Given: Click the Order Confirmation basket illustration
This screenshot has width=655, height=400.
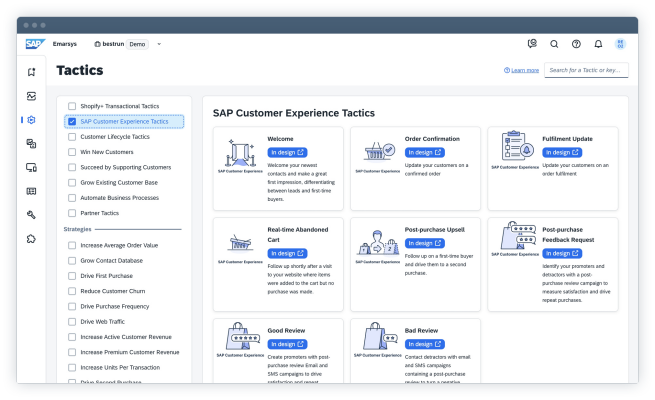Looking at the screenshot, I should point(379,151).
